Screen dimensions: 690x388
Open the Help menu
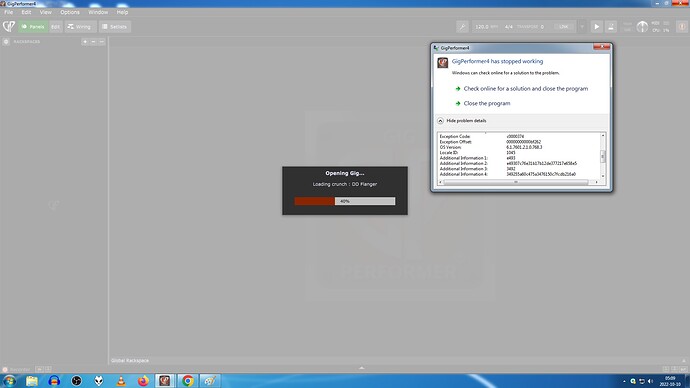coord(122,12)
